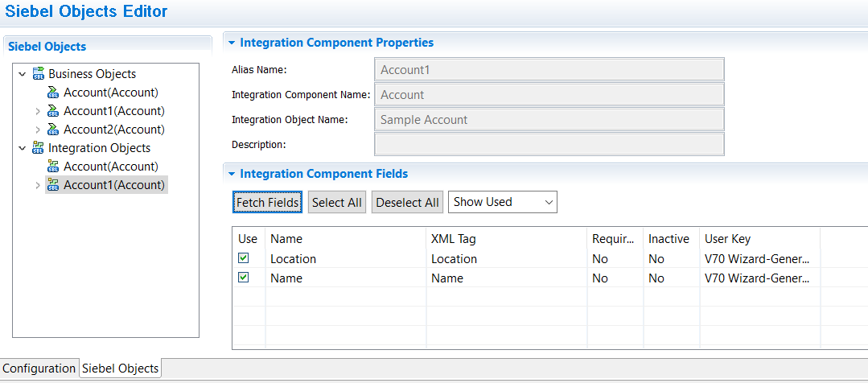
Task: Click the Account2(Account) business object icon
Action: (x=54, y=130)
